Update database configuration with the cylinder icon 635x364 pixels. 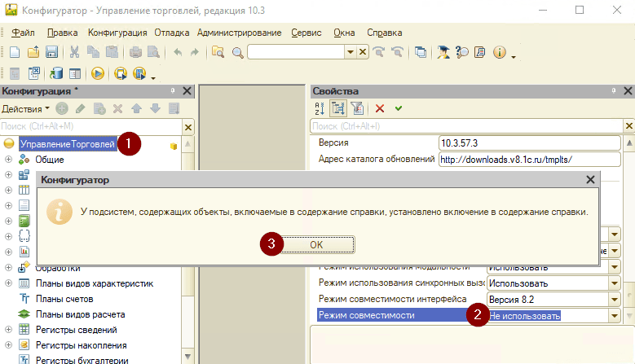tap(56, 73)
